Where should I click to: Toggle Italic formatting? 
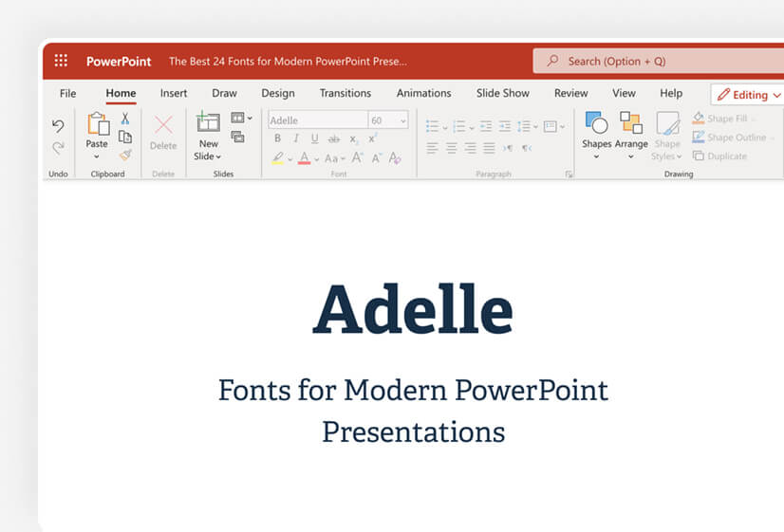click(296, 138)
